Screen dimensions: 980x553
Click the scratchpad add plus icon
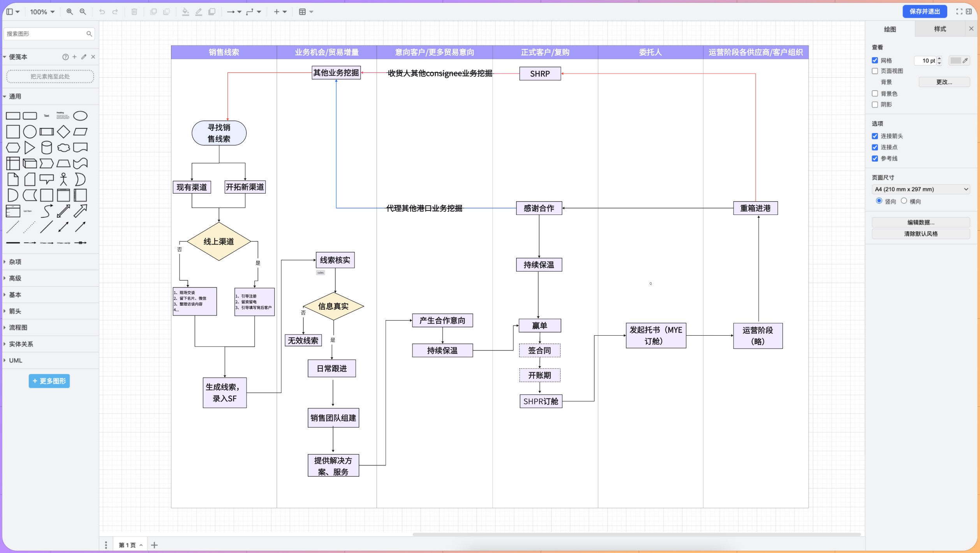click(74, 57)
